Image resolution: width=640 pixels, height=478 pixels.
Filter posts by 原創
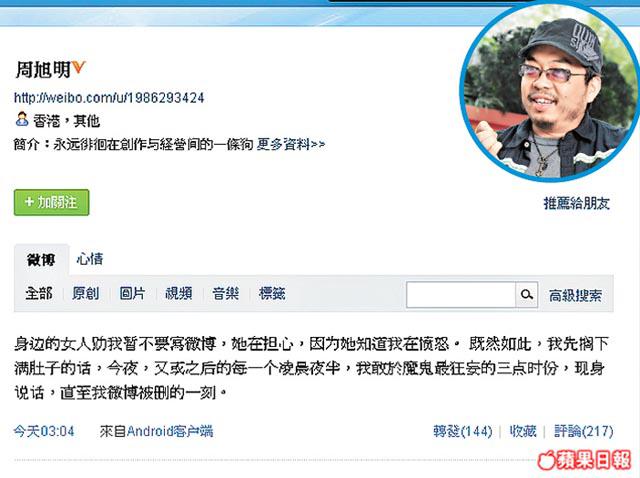pyautogui.click(x=85, y=293)
